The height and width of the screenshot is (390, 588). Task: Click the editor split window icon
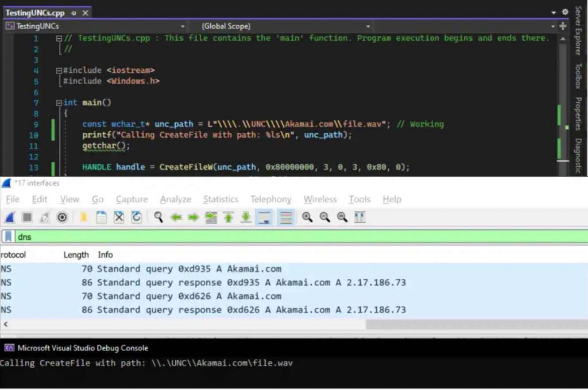click(563, 26)
